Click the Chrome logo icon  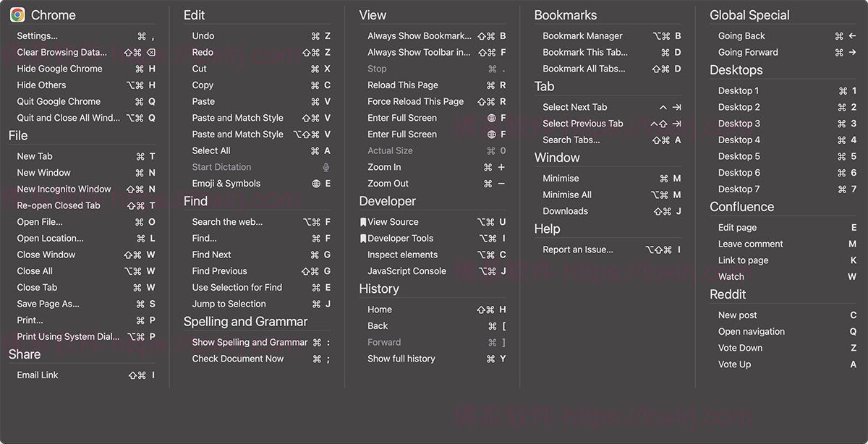tap(17, 14)
